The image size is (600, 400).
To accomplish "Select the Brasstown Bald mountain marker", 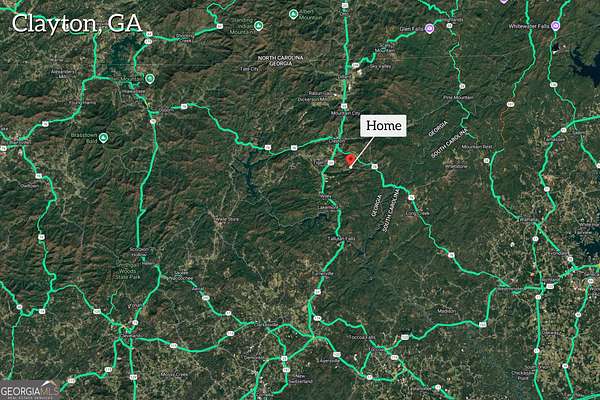I will [103, 138].
